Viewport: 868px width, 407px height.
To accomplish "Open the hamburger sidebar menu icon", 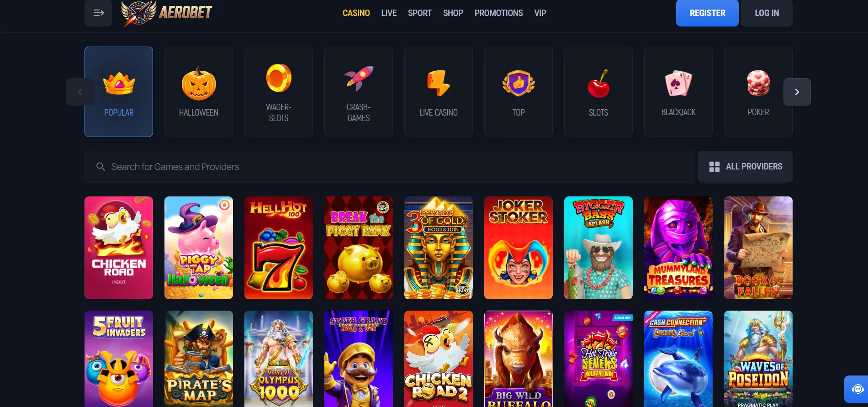I will click(98, 13).
